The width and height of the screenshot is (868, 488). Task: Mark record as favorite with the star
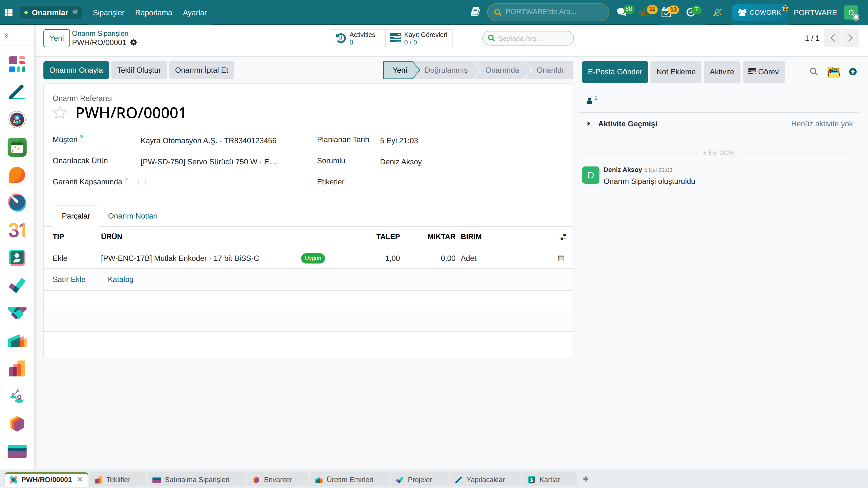tap(60, 113)
